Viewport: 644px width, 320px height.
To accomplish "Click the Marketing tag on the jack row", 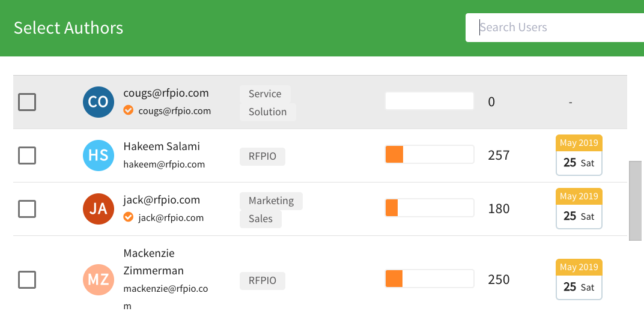I will (271, 201).
